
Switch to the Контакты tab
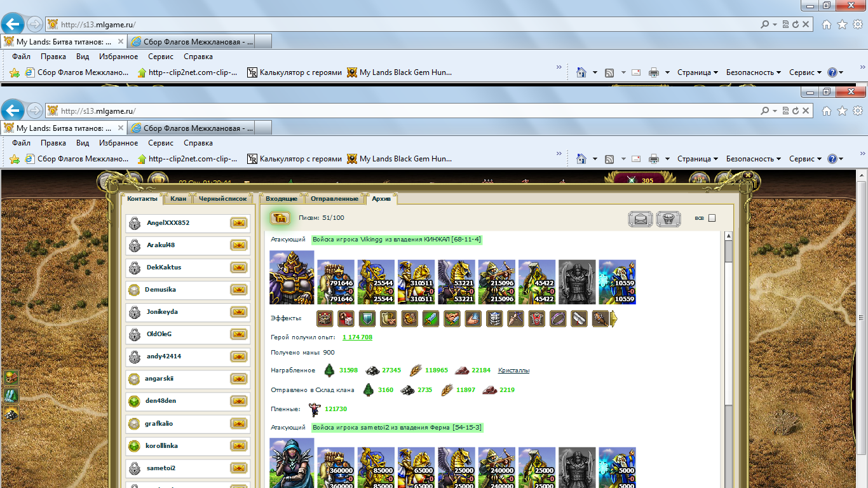coord(142,199)
